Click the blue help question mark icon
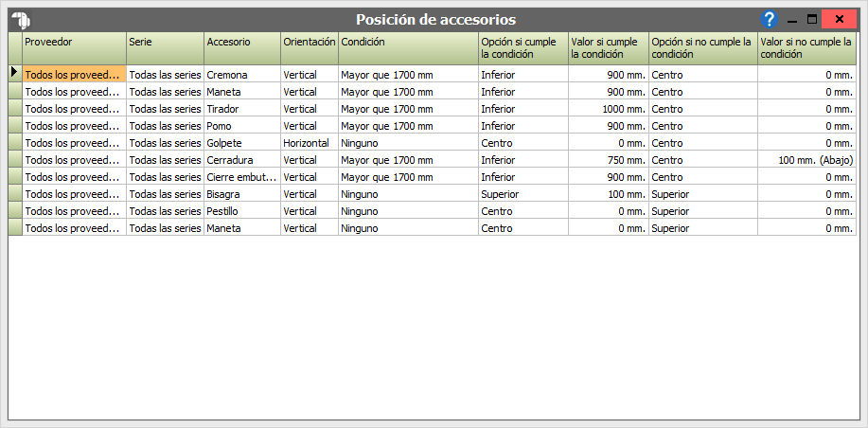Image resolution: width=868 pixels, height=428 pixels. point(769,19)
